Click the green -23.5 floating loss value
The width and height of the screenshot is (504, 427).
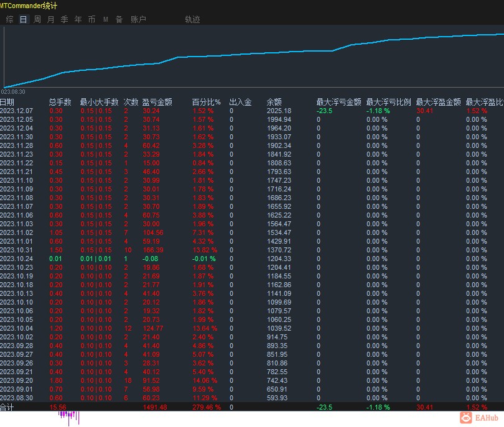(x=324, y=111)
